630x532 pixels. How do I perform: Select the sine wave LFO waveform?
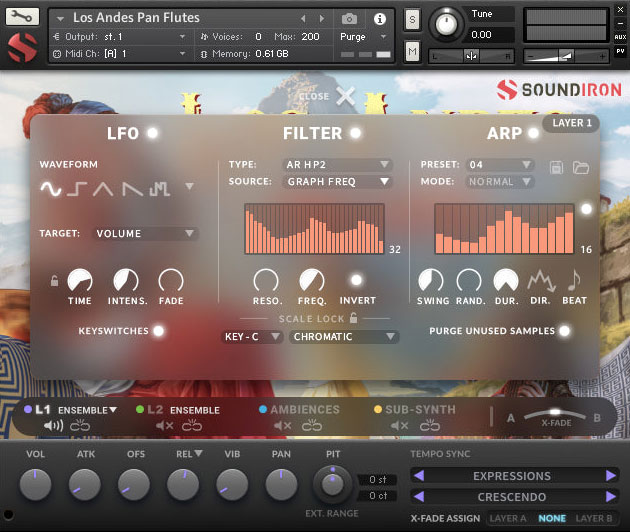tap(51, 188)
